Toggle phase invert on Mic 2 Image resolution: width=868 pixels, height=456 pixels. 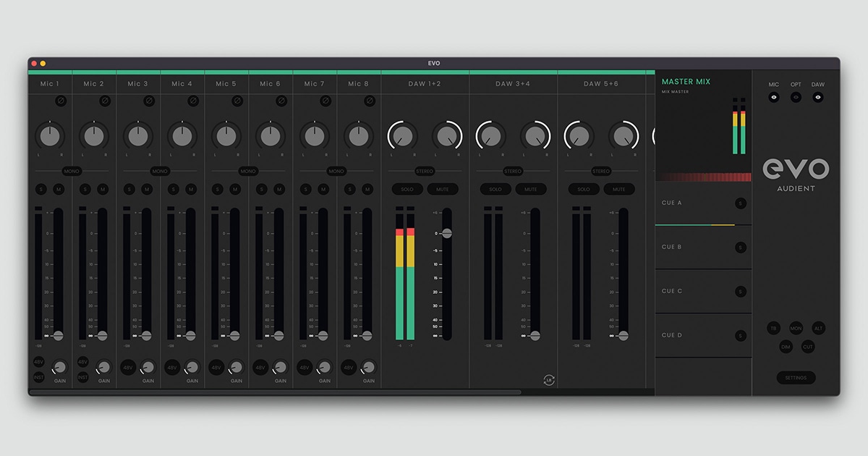[105, 101]
